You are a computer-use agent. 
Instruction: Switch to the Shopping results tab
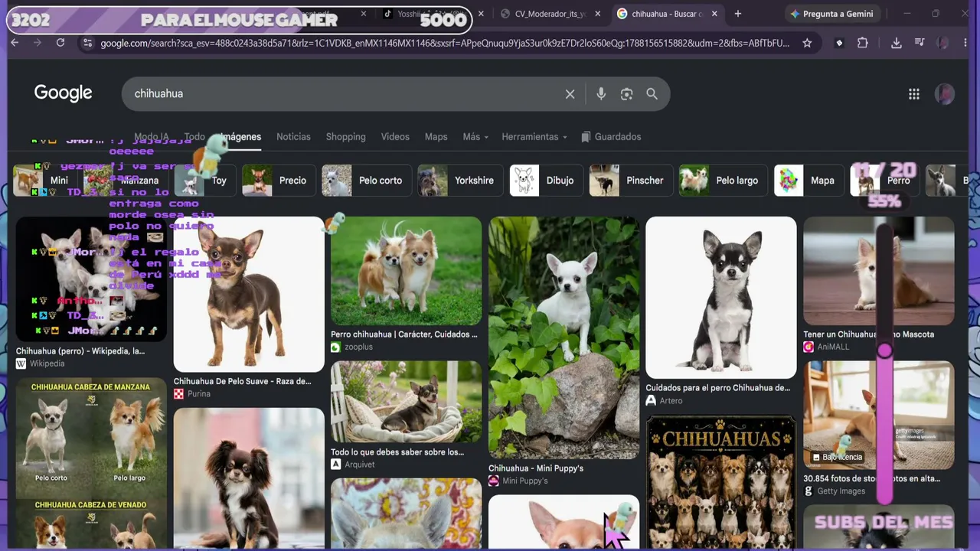point(346,137)
